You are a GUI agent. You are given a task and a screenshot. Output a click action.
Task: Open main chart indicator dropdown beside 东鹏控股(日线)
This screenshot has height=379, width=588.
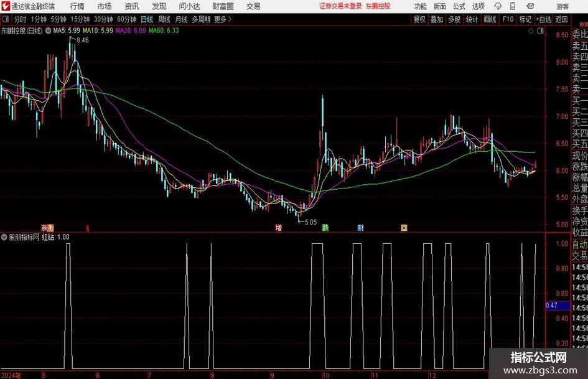48,30
